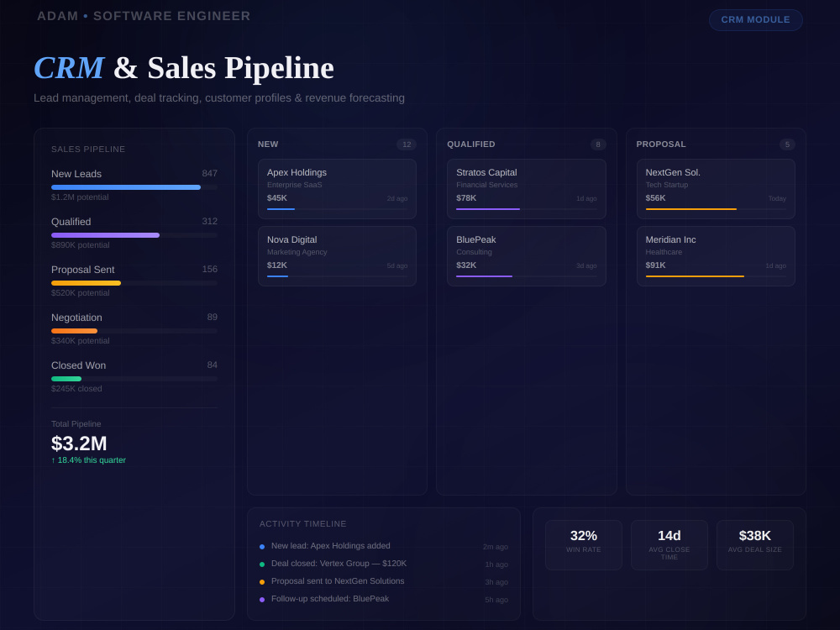Click the orange dot beside Proposal sent entry
The width and height of the screenshot is (840, 630).
[x=262, y=582]
